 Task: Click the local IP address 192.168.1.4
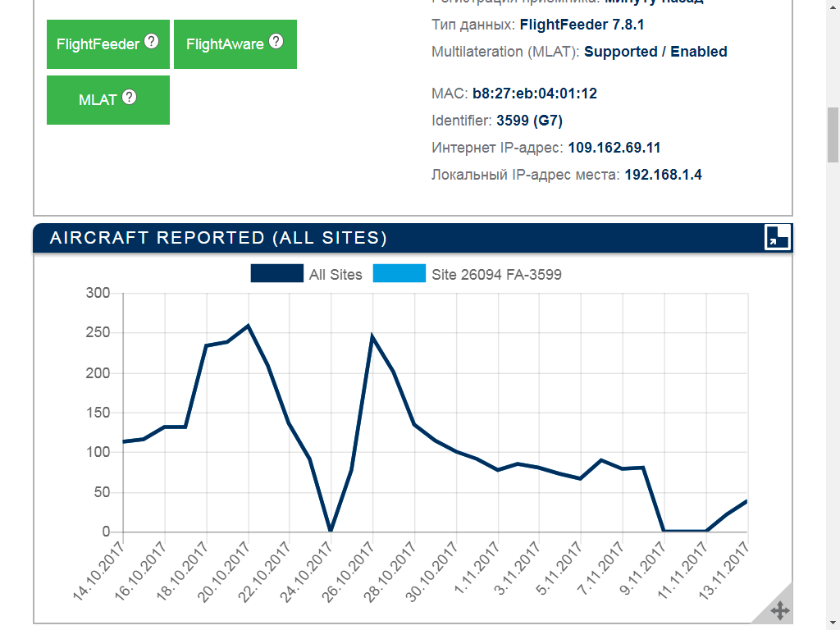point(663,175)
